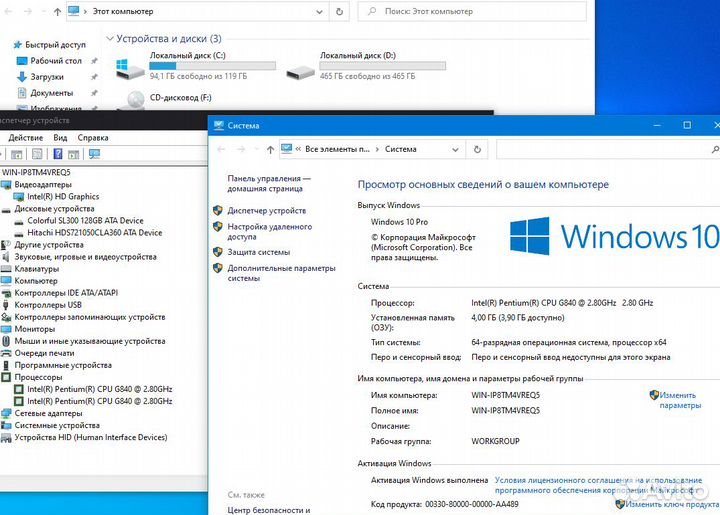Click the D: drive used-space bar
This screenshot has width=720, height=515.
(x=382, y=66)
